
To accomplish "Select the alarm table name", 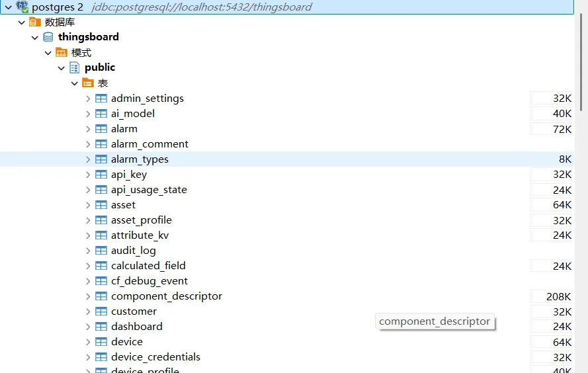I will coord(124,129).
